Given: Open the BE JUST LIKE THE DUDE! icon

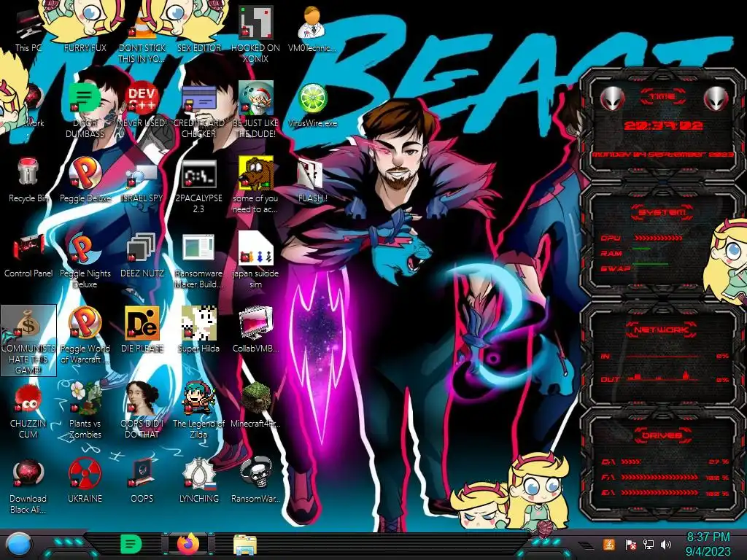Looking at the screenshot, I should [x=255, y=110].
